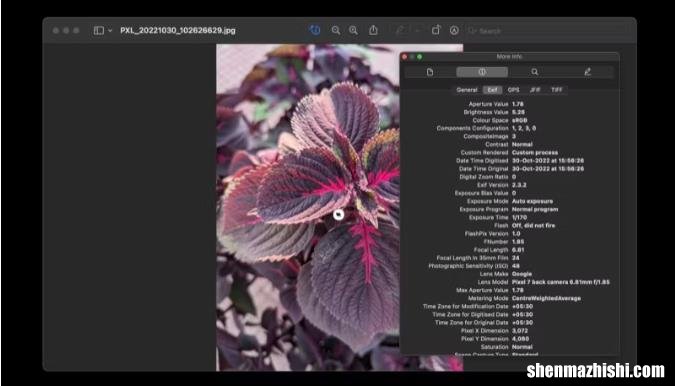675x386 pixels.
Task: Click Components Configuration value 1, 2, 3, 0
Action: [524, 128]
